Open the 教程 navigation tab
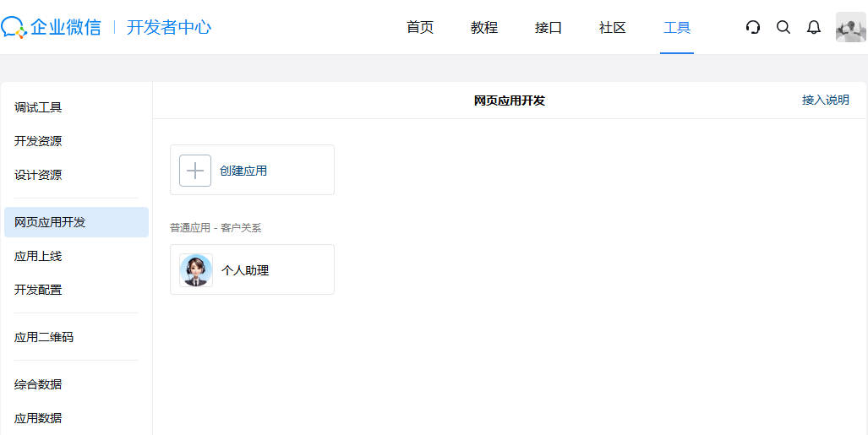The image size is (868, 435). tap(484, 27)
